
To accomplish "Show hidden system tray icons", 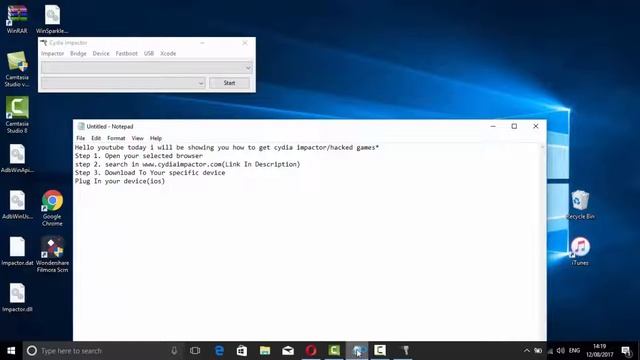I will click(527, 351).
